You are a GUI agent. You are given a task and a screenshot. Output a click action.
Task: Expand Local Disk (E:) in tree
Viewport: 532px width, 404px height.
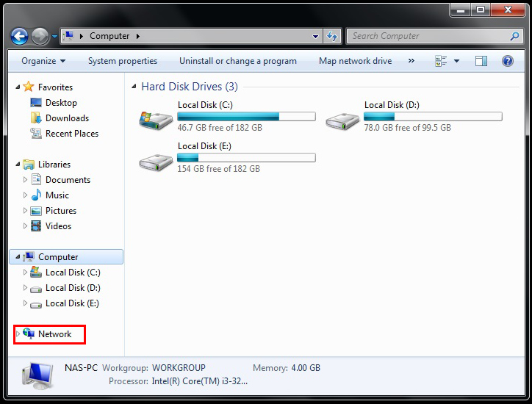tap(25, 303)
